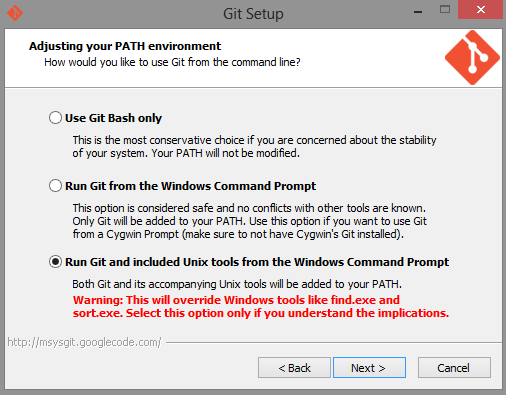Minimize the Git Setup window
Screen dimensions: 506x395
[x=418, y=12]
